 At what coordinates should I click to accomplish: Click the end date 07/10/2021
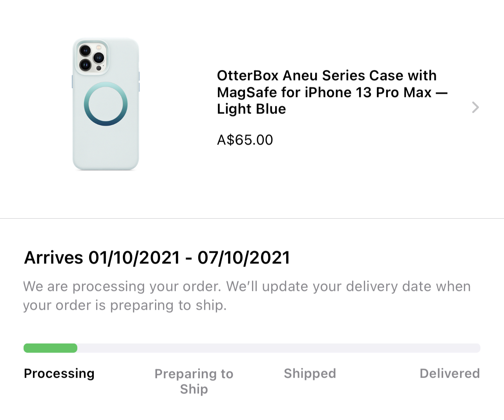coord(244,258)
